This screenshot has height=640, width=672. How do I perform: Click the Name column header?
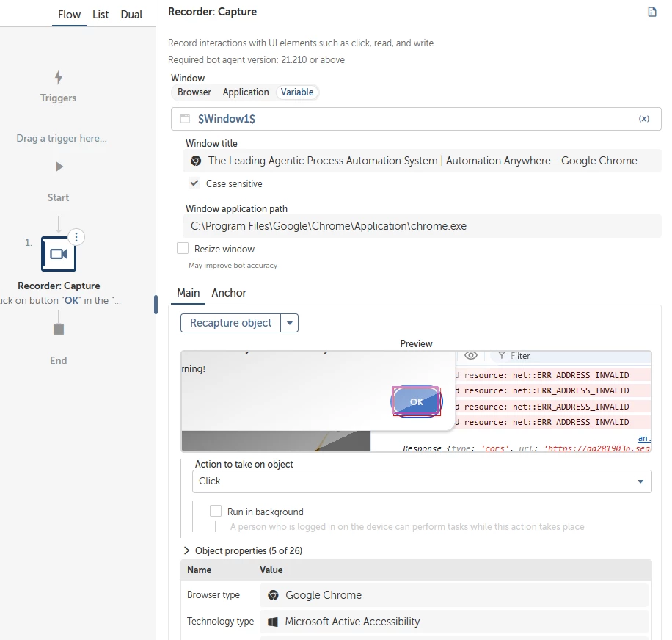(x=199, y=570)
